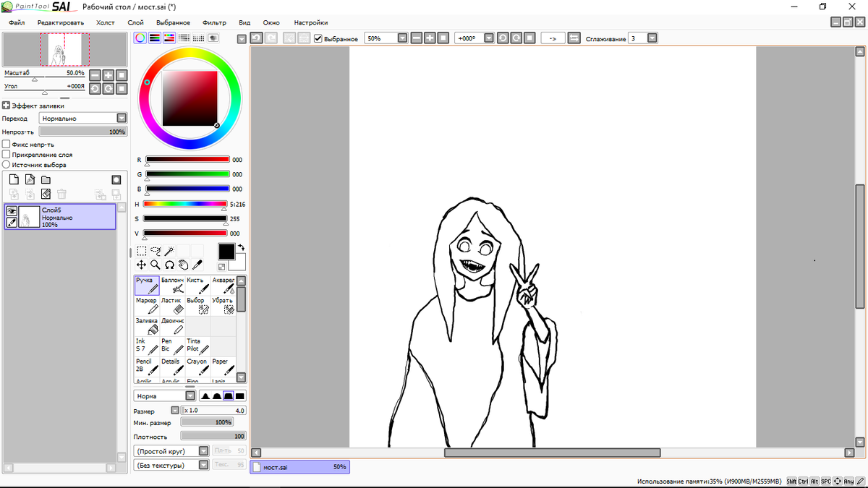The height and width of the screenshot is (488, 868).
Task: Select the Кисть brush tool
Action: 197,285
